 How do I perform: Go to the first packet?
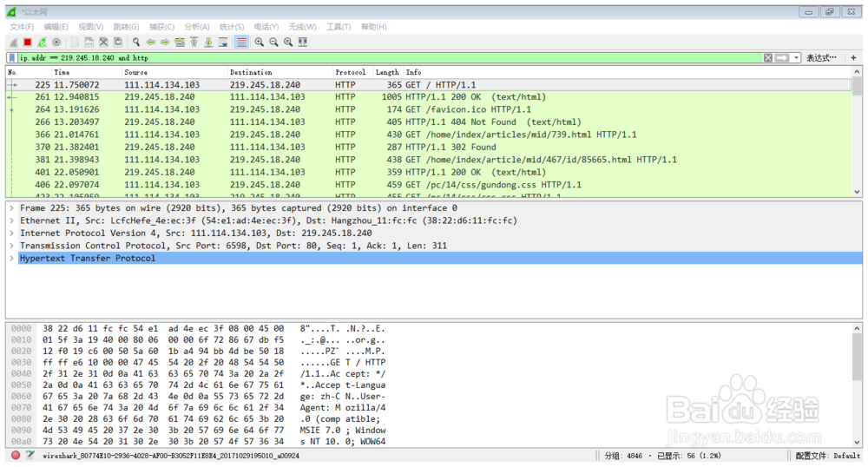194,42
